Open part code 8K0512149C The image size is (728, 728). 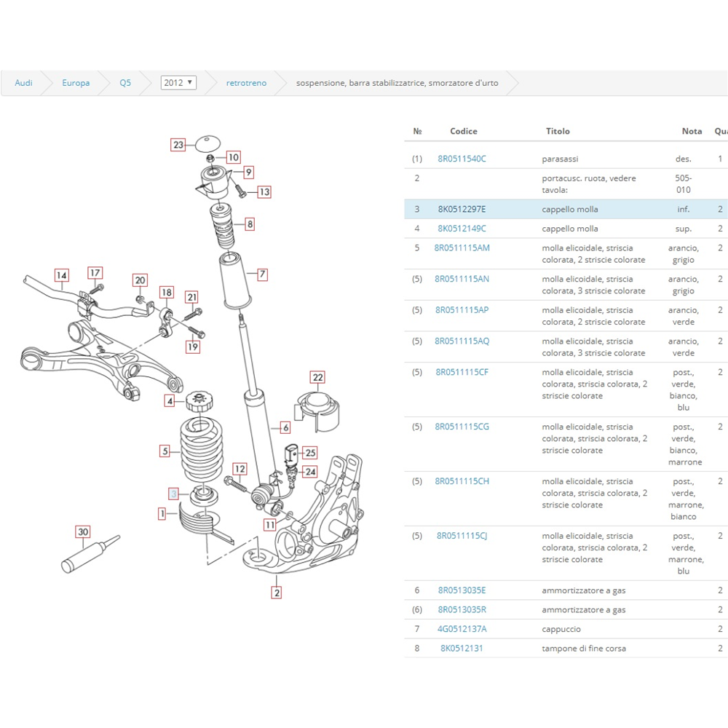click(462, 229)
